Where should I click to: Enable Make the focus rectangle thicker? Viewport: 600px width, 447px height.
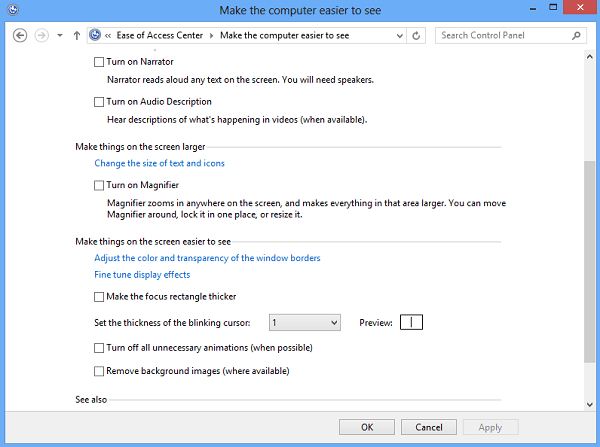click(99, 297)
